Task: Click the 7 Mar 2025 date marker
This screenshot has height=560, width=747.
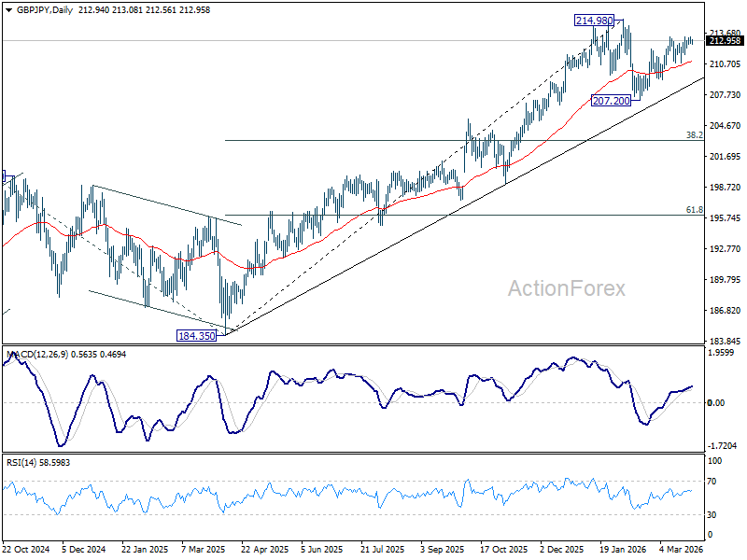Action: pos(204,549)
